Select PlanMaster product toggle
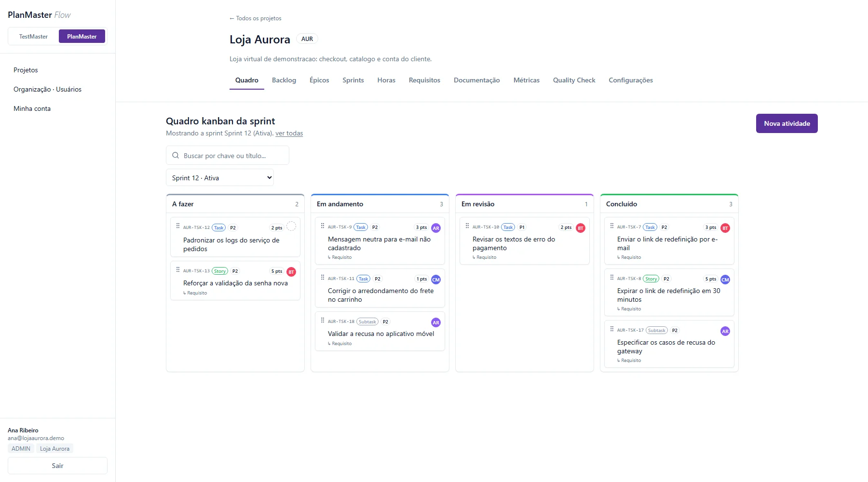868x482 pixels. [82, 37]
